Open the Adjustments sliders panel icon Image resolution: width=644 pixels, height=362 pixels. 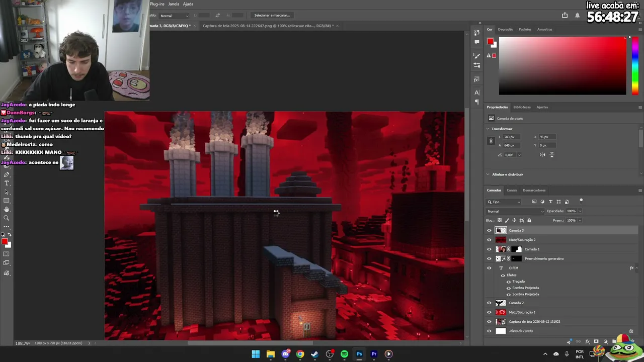point(477,65)
